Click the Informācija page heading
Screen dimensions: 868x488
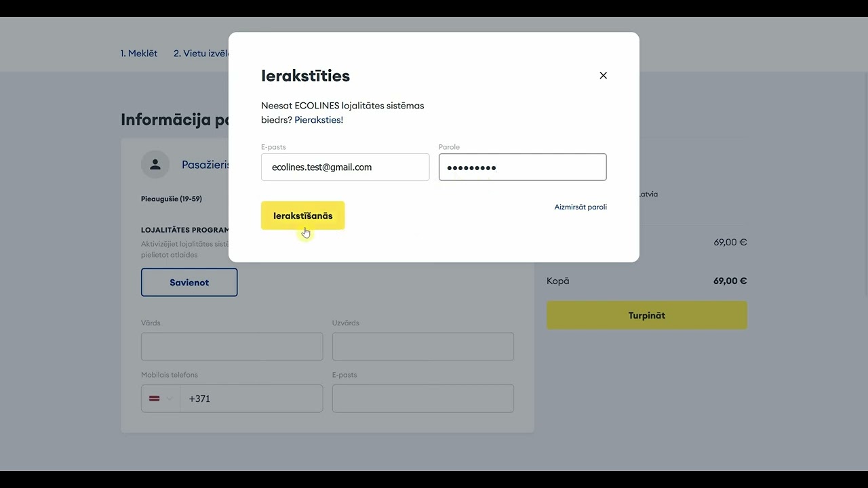click(175, 120)
